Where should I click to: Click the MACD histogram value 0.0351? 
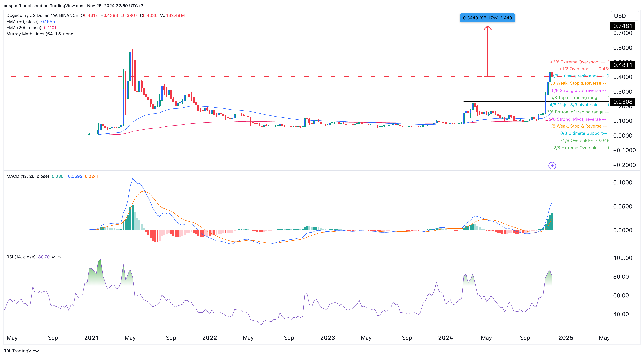59,176
